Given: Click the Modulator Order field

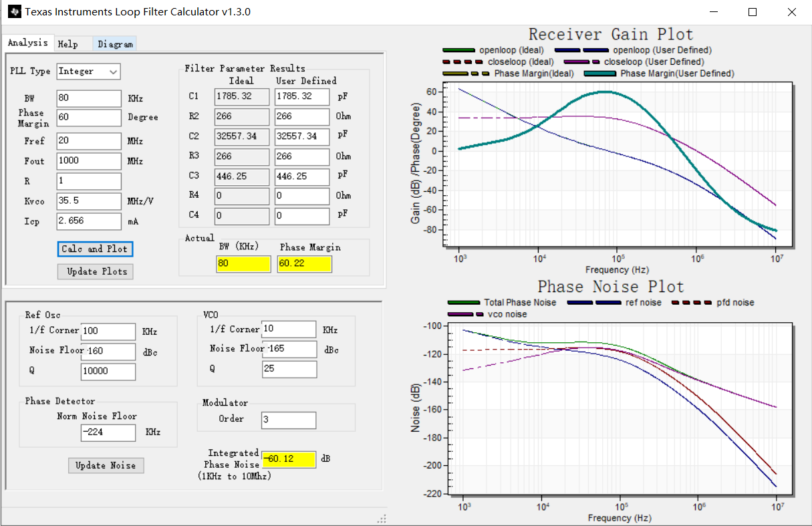Looking at the screenshot, I should [289, 420].
